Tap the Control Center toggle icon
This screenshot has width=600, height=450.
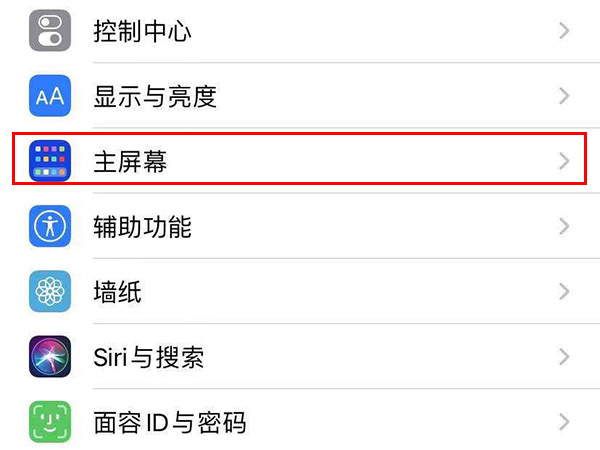coord(50,31)
